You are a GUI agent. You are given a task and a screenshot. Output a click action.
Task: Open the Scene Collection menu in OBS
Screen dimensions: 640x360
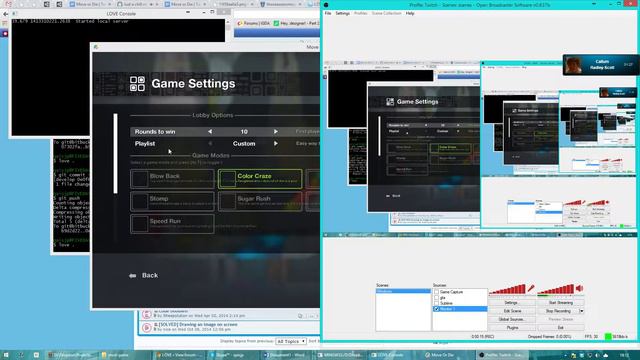[386, 13]
